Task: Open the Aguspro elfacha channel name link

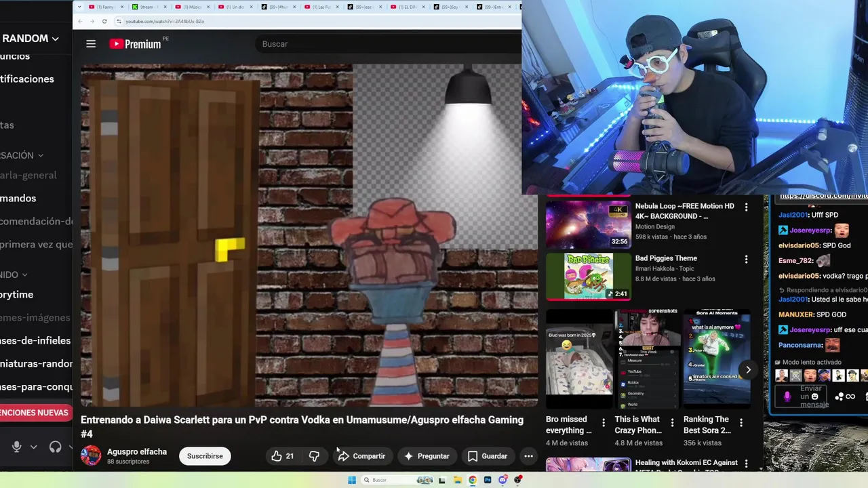Action: (x=137, y=451)
